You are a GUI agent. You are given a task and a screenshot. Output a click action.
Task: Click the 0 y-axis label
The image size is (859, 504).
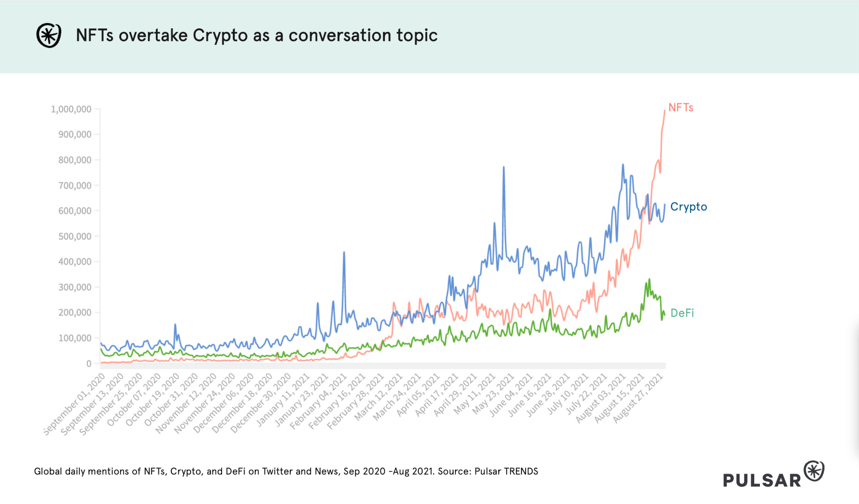tap(89, 364)
